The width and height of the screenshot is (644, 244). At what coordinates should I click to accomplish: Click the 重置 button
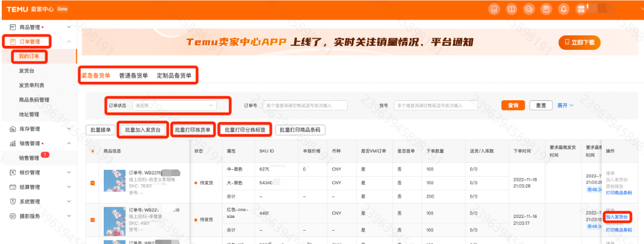click(x=540, y=105)
